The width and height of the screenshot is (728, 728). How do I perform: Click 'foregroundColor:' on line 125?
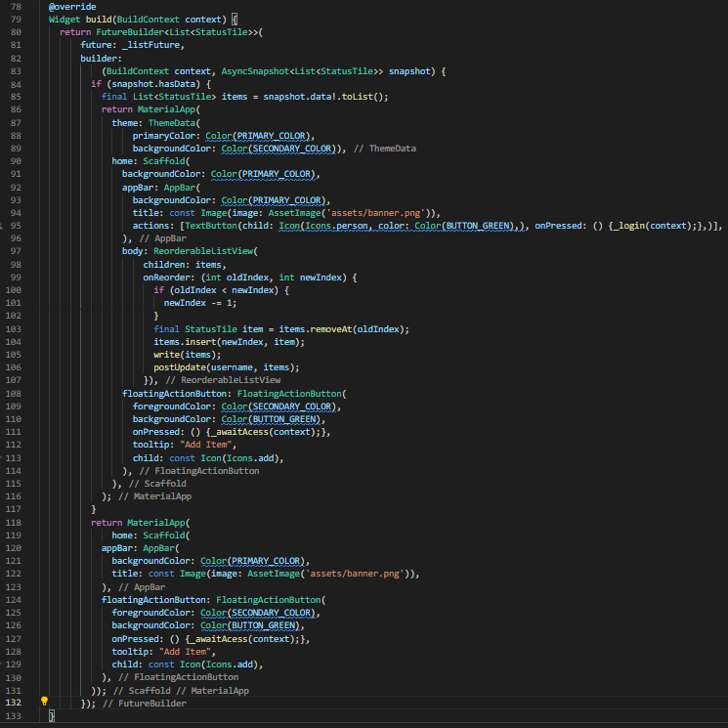coord(153,613)
